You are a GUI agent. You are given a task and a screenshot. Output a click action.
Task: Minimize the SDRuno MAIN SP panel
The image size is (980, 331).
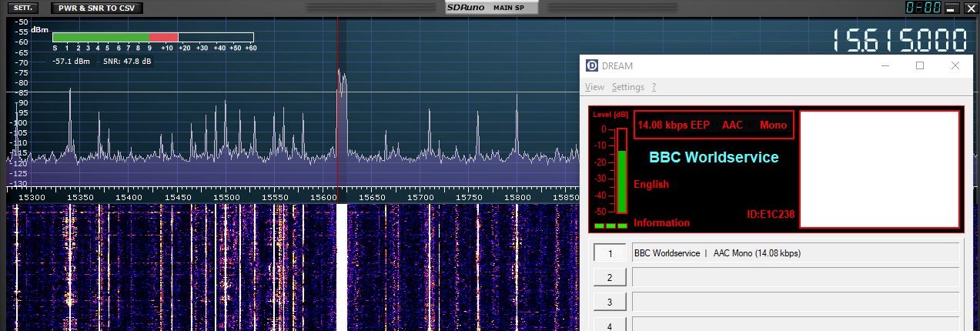[x=952, y=8]
